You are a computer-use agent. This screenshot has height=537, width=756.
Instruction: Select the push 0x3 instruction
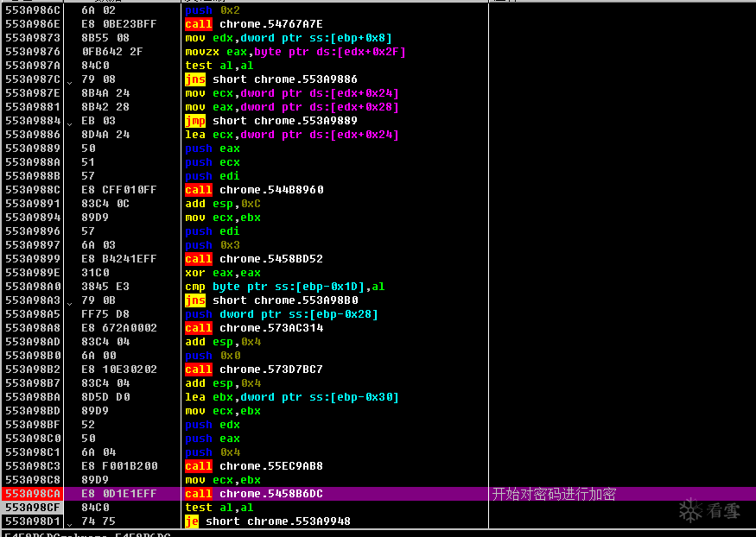click(x=213, y=245)
